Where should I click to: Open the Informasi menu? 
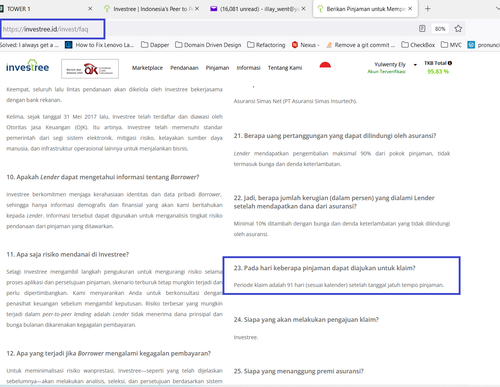point(248,68)
